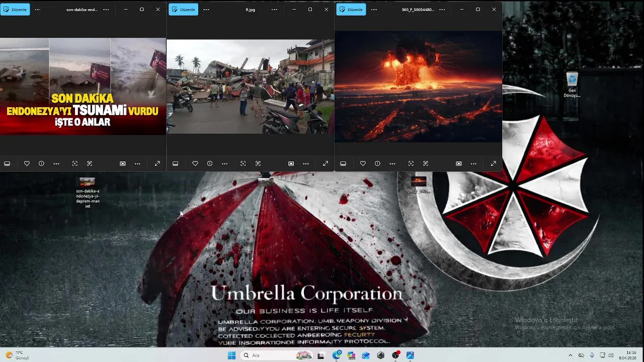This screenshot has height=362, width=644.
Task: Click the earthquake rubble photo in R.jpg window
Action: [250, 86]
